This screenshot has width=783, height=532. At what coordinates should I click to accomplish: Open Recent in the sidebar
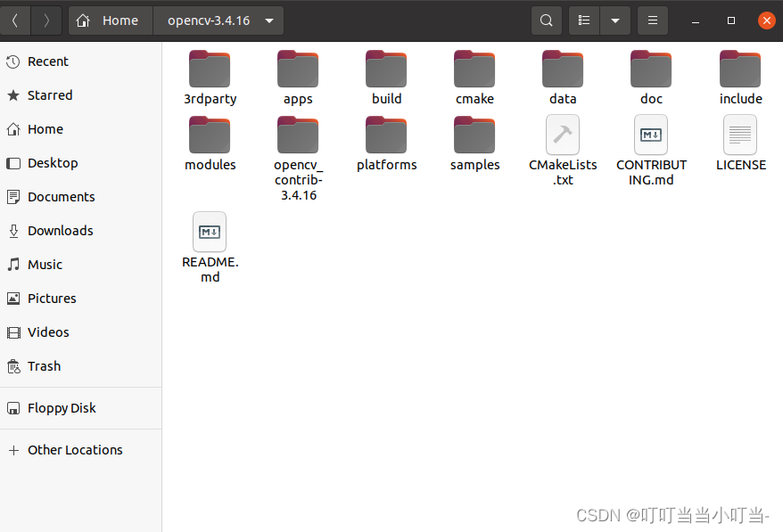80,61
